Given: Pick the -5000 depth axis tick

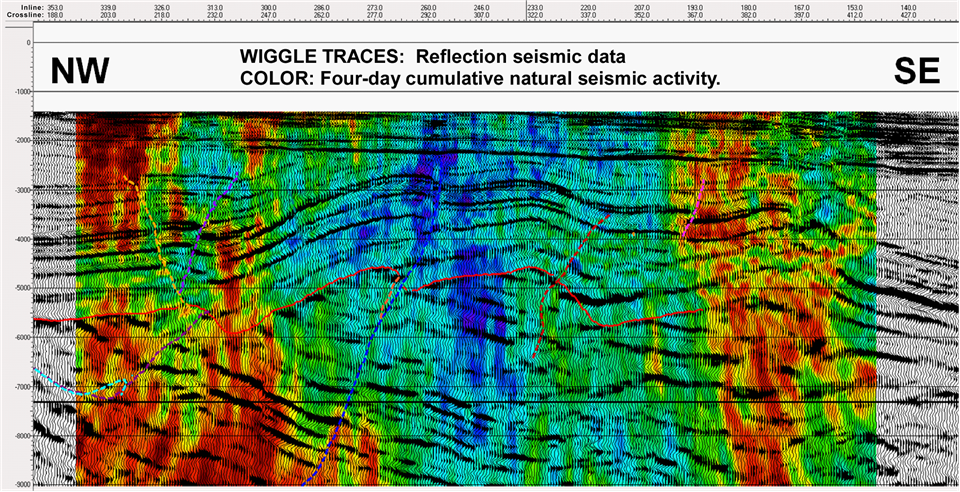Looking at the screenshot, I should tap(18, 289).
